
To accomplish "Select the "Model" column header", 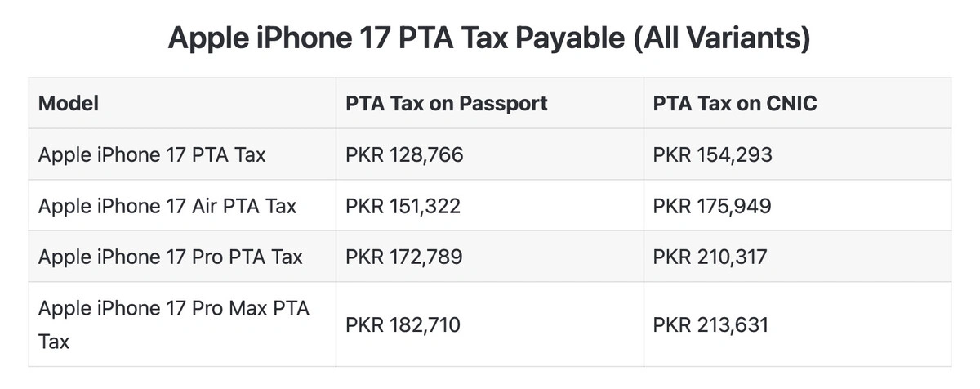I will coord(69,104).
